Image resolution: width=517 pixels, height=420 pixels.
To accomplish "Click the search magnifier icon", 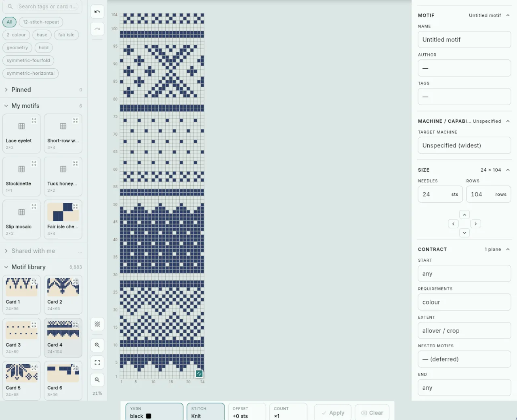I will (x=11, y=6).
